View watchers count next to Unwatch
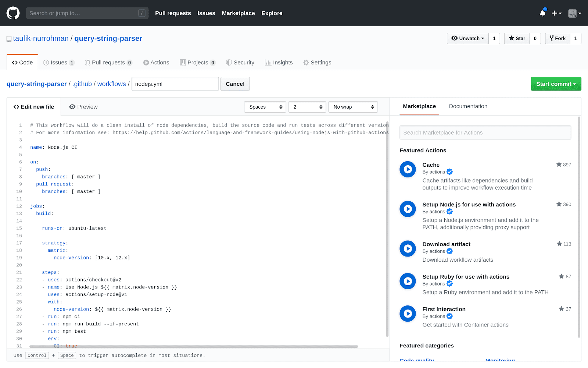 [x=494, y=38]
